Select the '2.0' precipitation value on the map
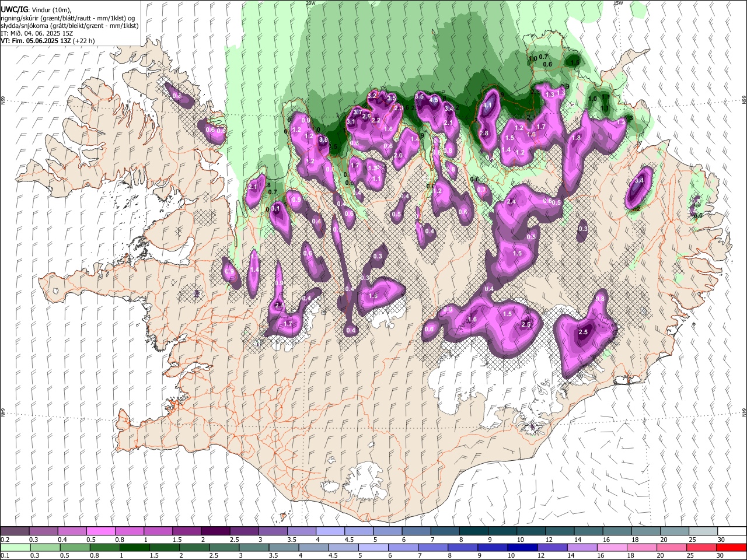The width and height of the screenshot is (747, 560). click(399, 156)
